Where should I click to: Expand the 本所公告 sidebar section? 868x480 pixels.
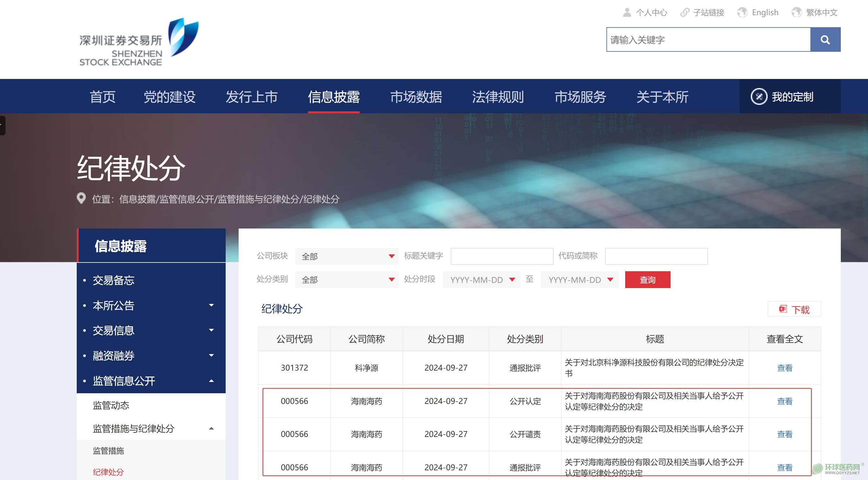tap(211, 305)
